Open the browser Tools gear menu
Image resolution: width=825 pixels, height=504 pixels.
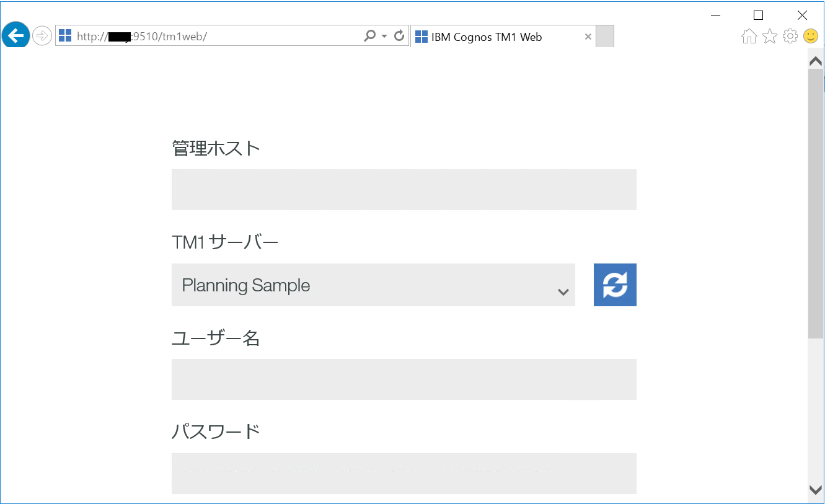pos(790,37)
